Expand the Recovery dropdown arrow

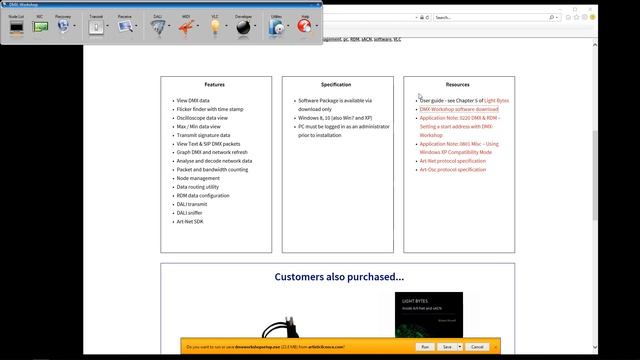pos(74,26)
